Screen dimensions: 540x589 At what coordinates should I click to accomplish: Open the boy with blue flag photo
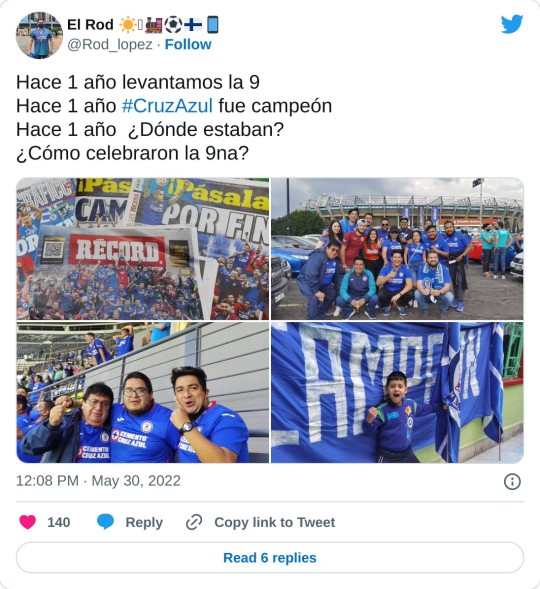tap(397, 392)
